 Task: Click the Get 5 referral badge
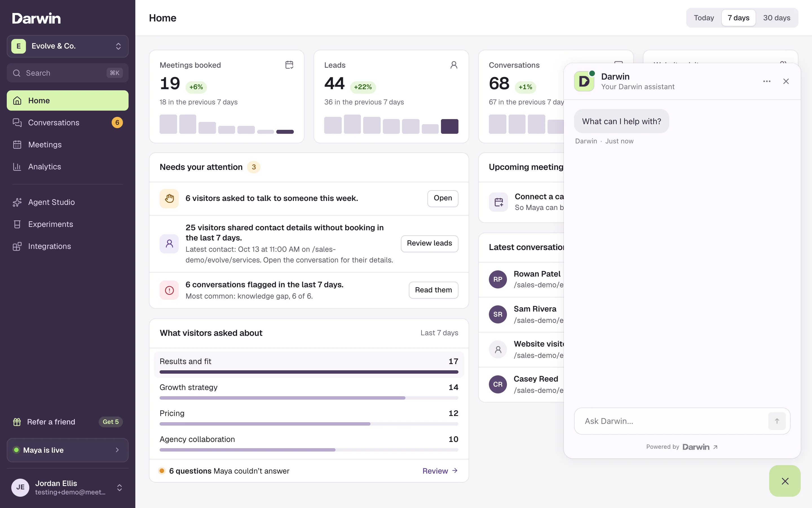(111, 422)
